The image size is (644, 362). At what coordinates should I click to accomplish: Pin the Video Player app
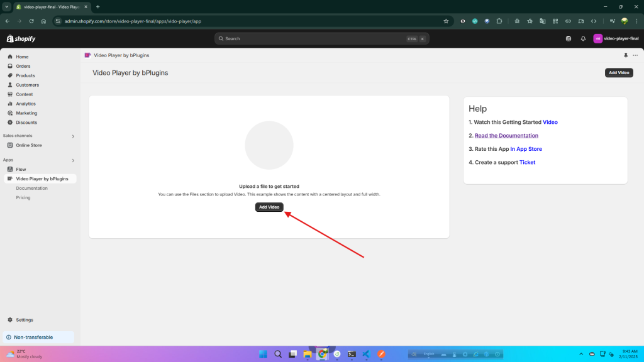(x=626, y=55)
